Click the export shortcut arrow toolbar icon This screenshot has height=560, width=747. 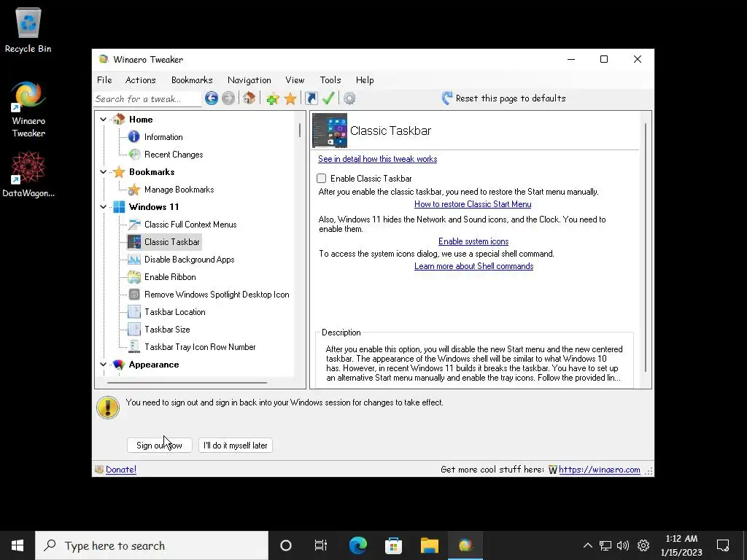coord(311,98)
